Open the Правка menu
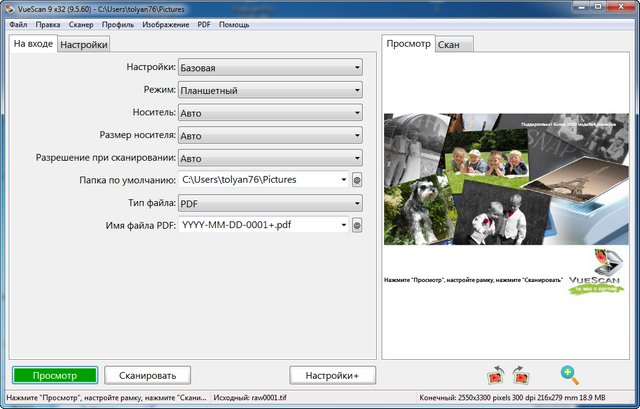This screenshot has height=409, width=640. 48,24
